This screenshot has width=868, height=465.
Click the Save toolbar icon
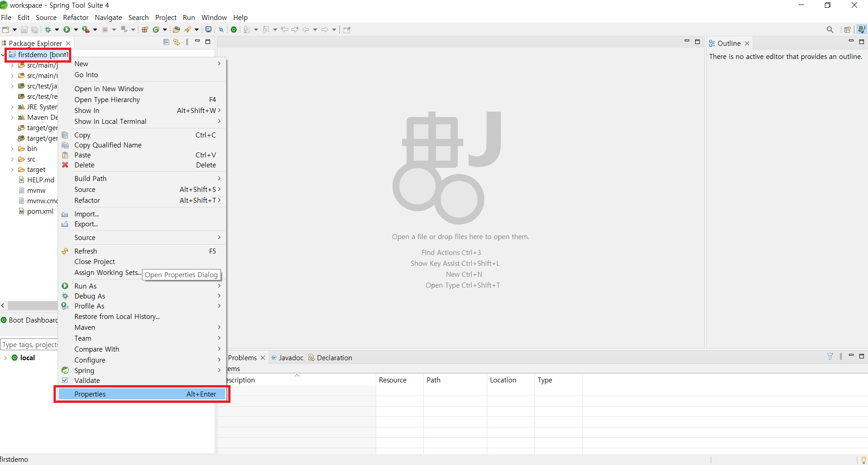point(24,30)
